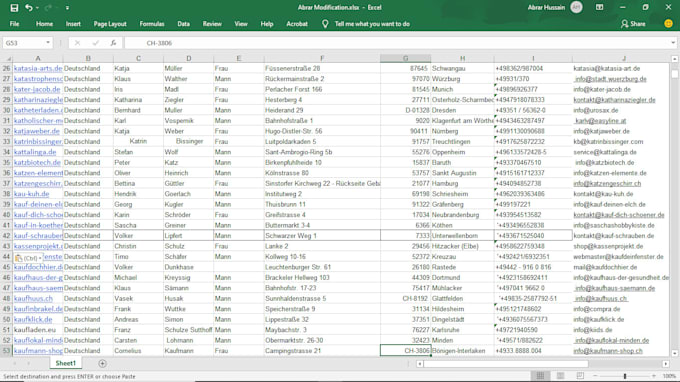
Task: Expand the formula bar with its arrow
Action: [x=673, y=43]
